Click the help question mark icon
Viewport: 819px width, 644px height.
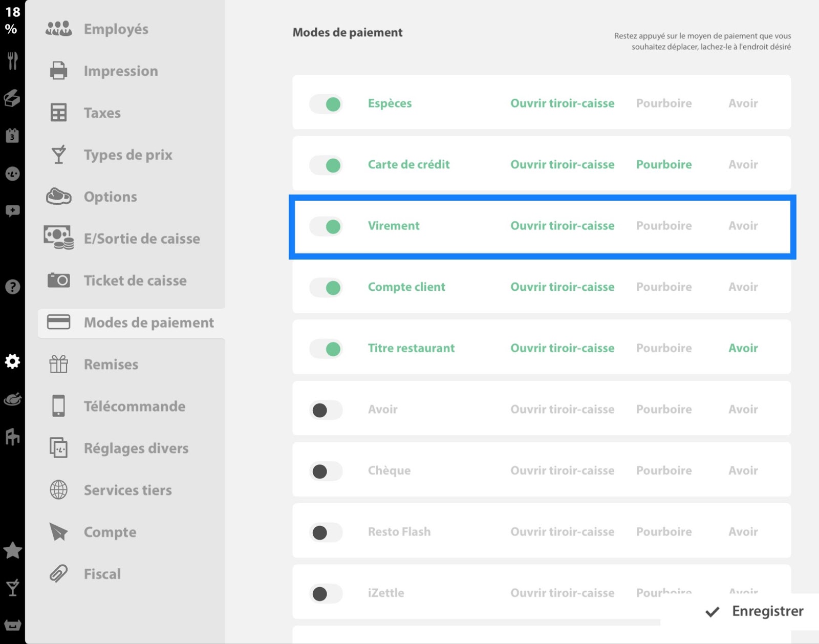(12, 287)
